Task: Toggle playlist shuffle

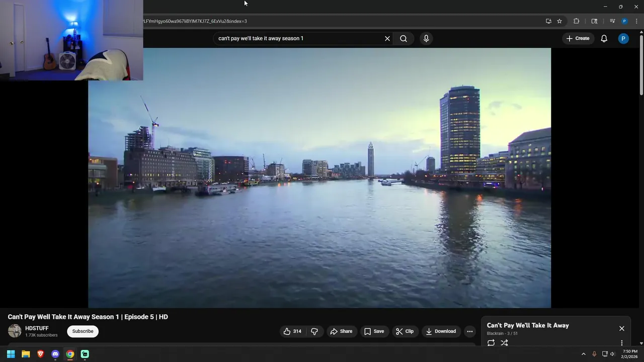Action: pos(504,343)
